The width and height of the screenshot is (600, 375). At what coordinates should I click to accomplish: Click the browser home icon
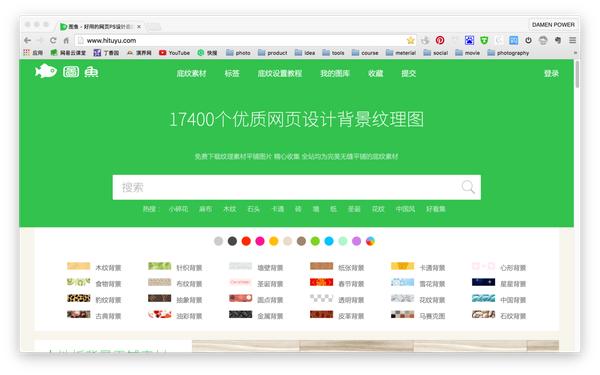[66, 40]
